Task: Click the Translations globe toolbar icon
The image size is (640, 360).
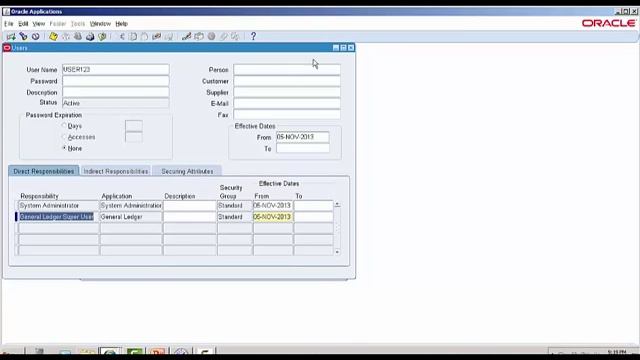Action: click(211, 37)
